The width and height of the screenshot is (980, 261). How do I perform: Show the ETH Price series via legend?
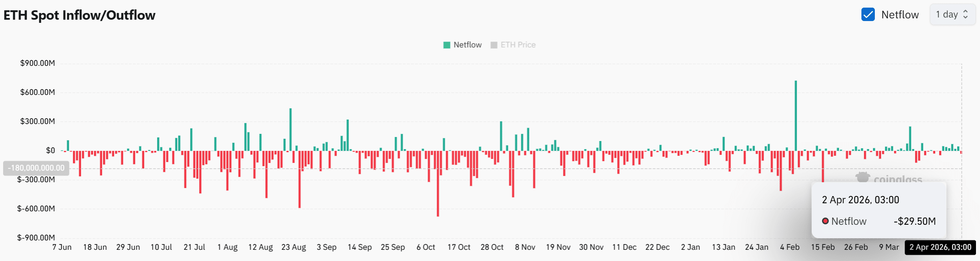tap(518, 45)
